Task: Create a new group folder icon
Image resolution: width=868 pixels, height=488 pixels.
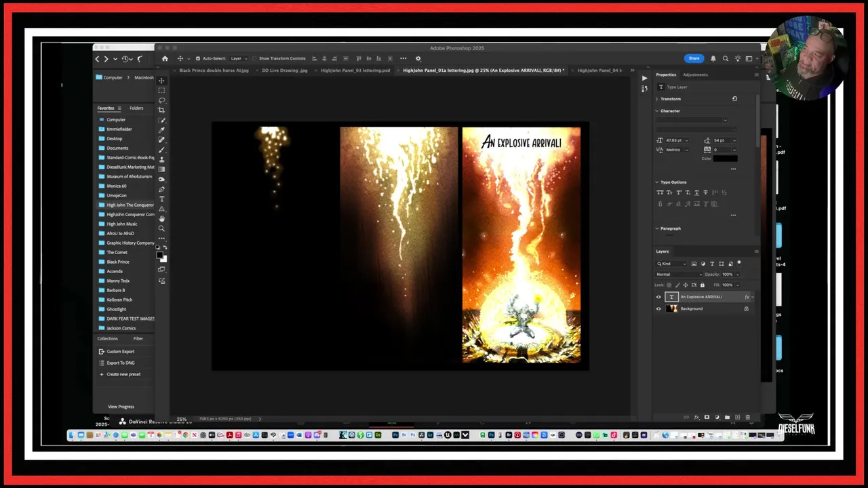Action: pos(727,417)
